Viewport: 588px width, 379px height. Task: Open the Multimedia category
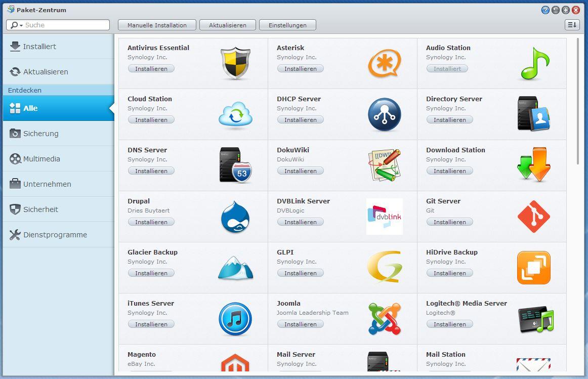[59, 158]
